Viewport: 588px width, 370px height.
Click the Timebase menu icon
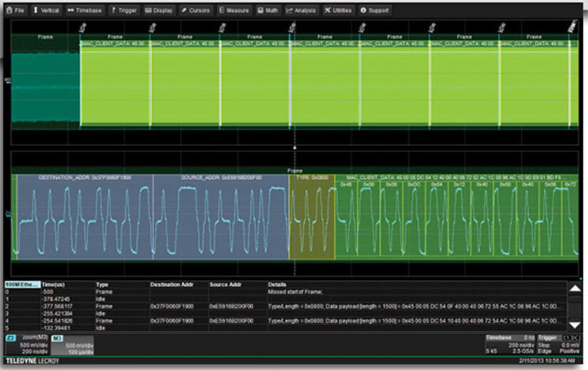71,10
